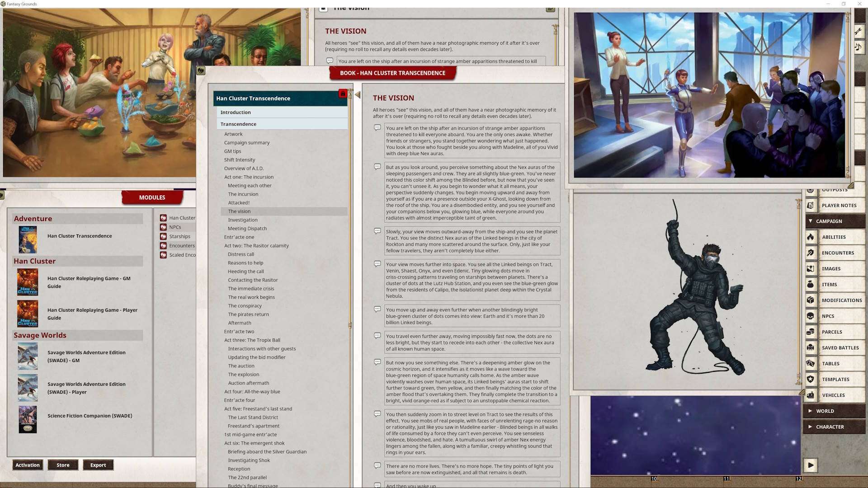
Task: Click the wrench options icon at top right
Action: pyautogui.click(x=859, y=31)
